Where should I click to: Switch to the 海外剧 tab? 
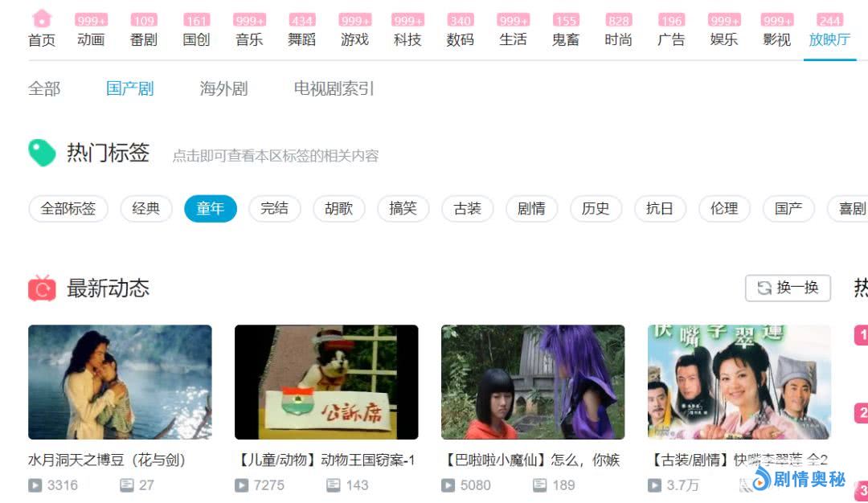223,88
